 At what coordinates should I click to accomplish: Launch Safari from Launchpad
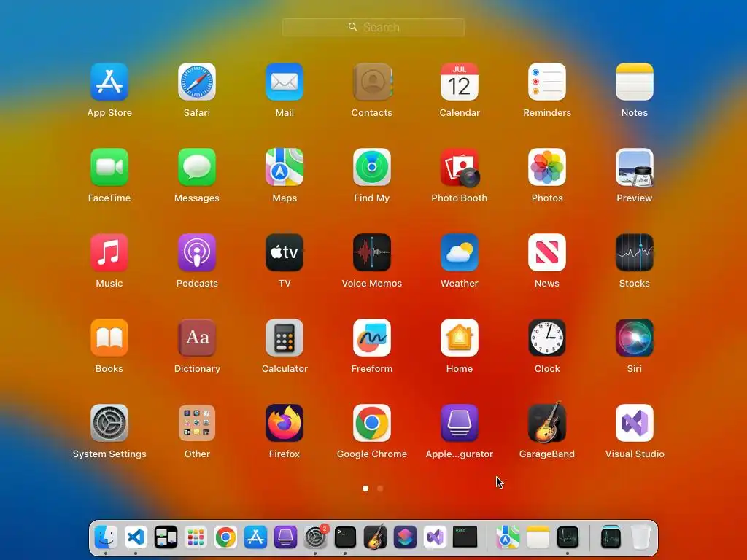197,82
